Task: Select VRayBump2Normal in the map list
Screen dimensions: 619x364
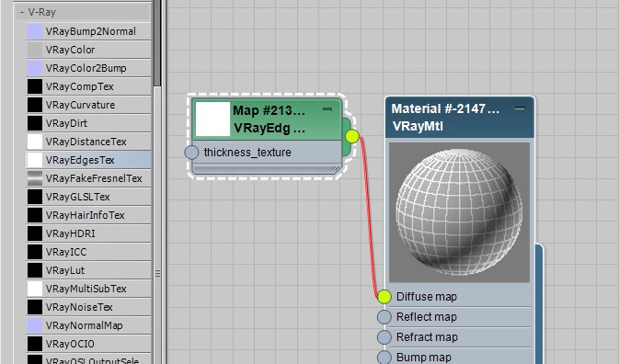Action: click(88, 31)
